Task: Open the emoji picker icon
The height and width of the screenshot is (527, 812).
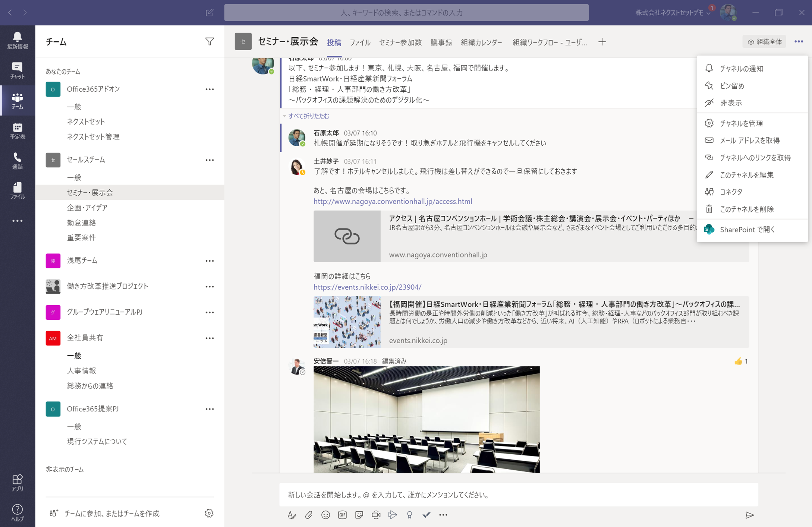Action: (325, 515)
